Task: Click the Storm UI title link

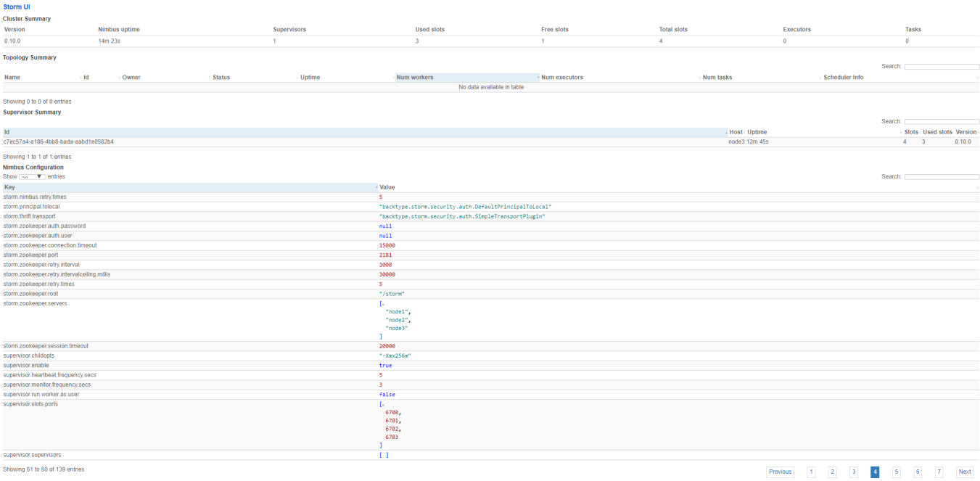Action: (x=17, y=7)
